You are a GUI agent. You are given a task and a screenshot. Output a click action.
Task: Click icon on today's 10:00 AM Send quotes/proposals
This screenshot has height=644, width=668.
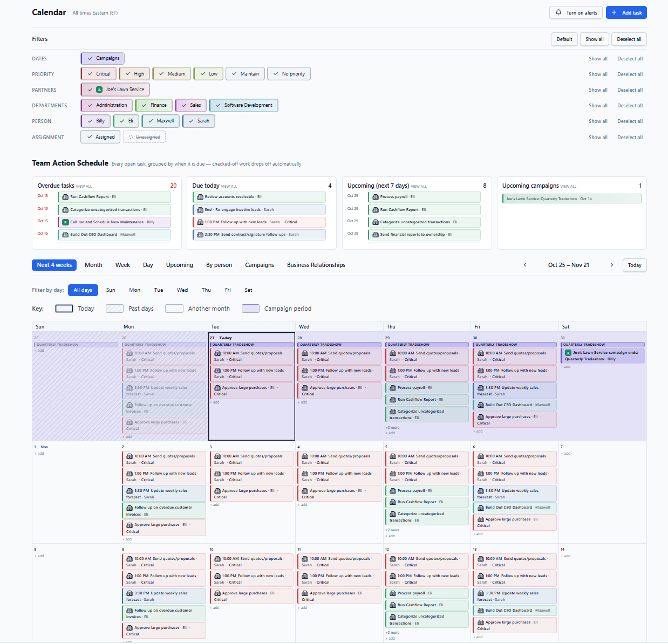(217, 353)
